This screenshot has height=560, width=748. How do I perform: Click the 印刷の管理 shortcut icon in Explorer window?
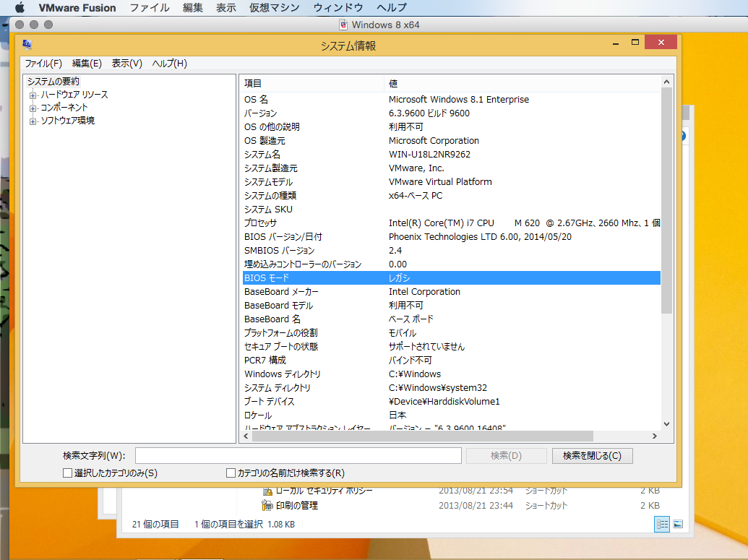click(x=267, y=505)
